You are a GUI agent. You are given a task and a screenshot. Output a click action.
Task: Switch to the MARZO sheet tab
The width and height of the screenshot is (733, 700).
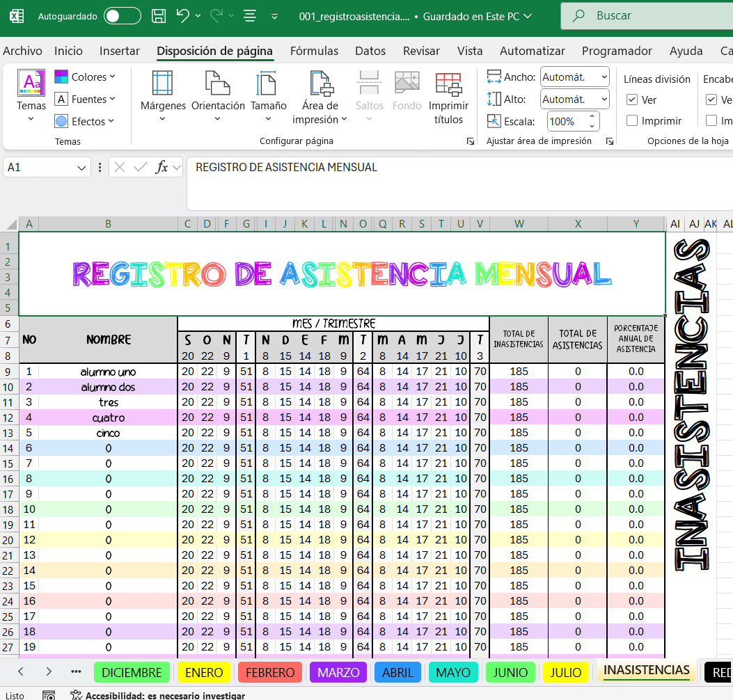click(x=338, y=672)
